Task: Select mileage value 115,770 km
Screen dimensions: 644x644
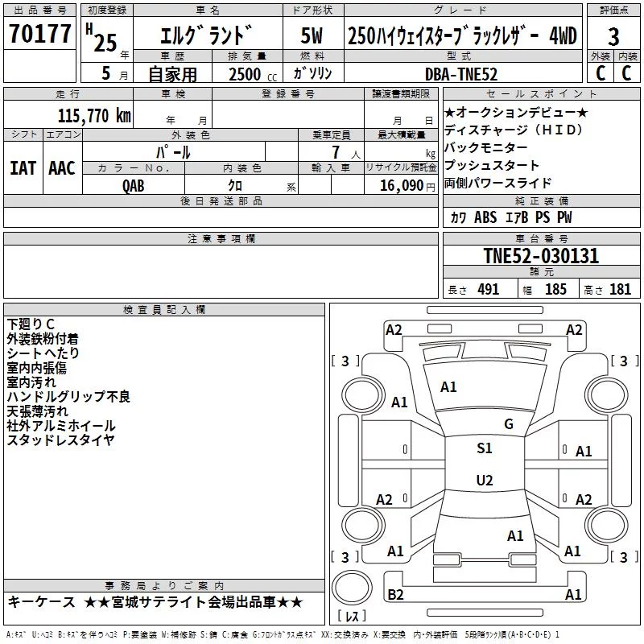Action: point(94,115)
